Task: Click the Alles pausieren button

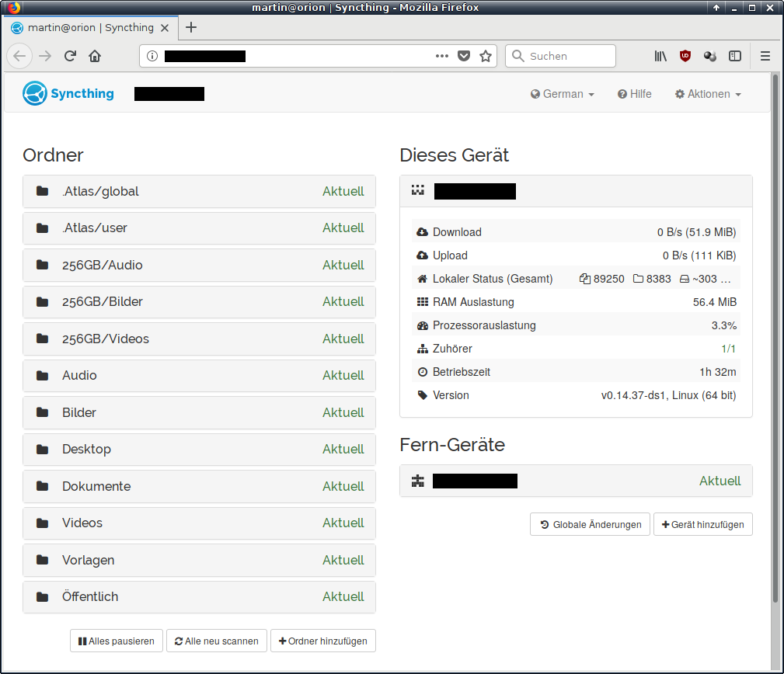Action: [117, 641]
